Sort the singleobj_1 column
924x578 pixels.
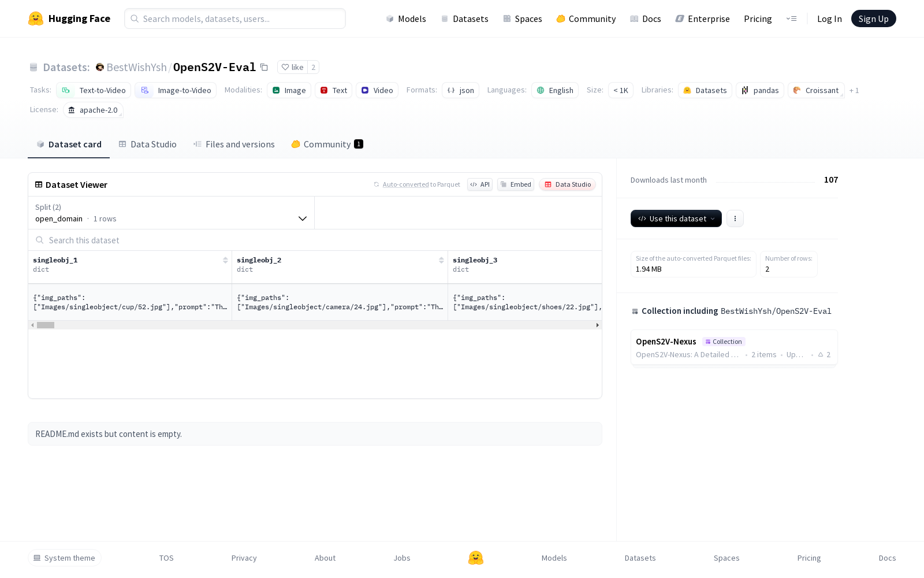click(225, 260)
